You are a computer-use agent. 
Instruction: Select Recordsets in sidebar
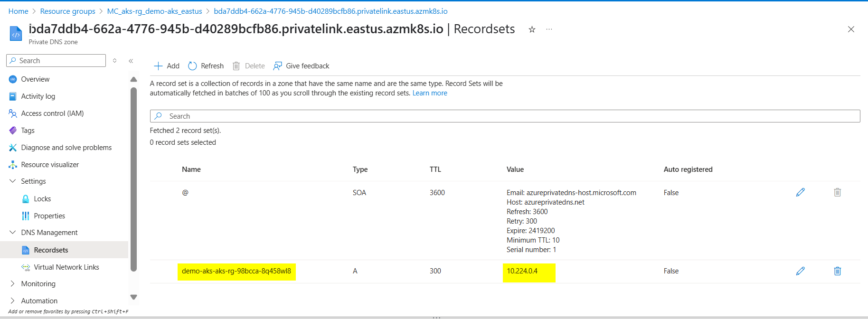click(51, 250)
